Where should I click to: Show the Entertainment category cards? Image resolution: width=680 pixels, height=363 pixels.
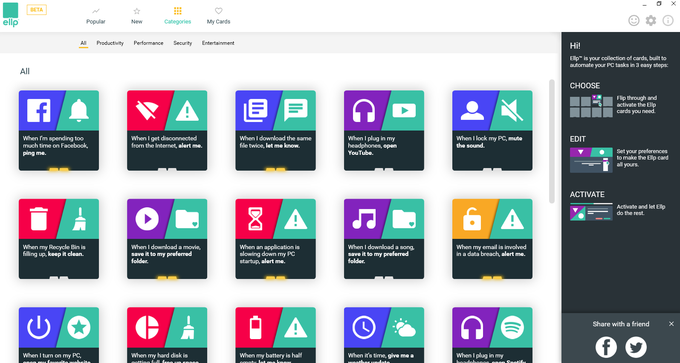tap(218, 43)
